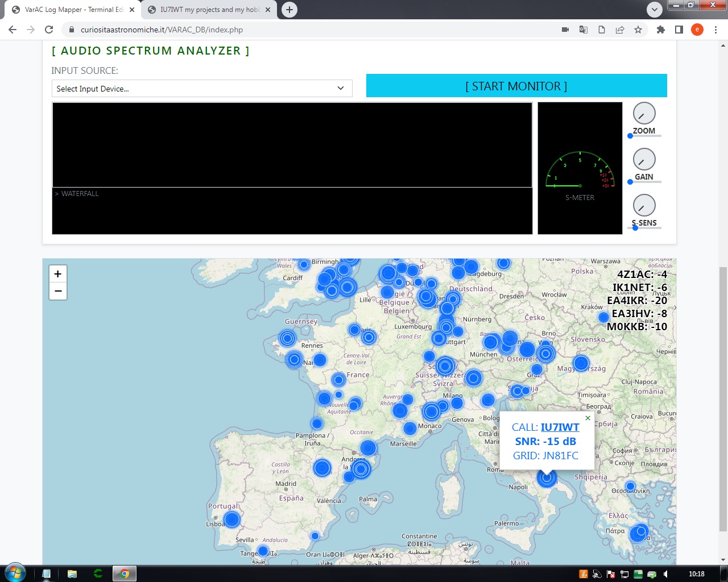This screenshot has width=728, height=582.
Task: Zoom in on the map
Action: coord(57,274)
